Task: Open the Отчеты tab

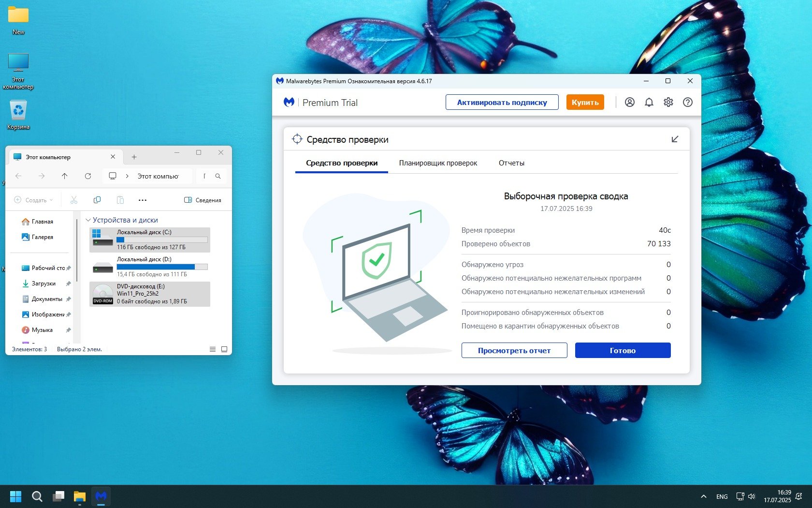Action: [x=511, y=163]
